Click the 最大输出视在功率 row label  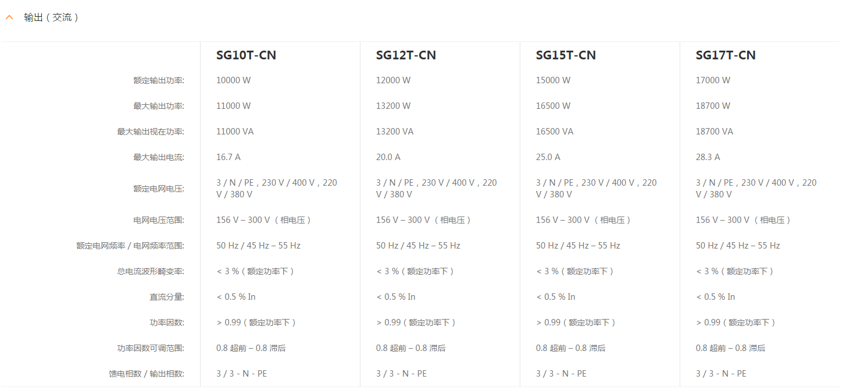coord(151,132)
